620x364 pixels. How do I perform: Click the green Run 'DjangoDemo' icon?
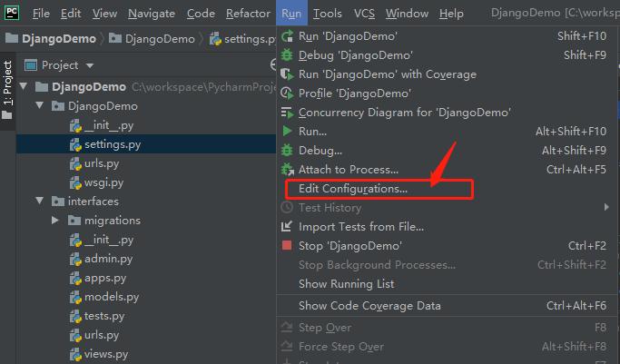287,36
